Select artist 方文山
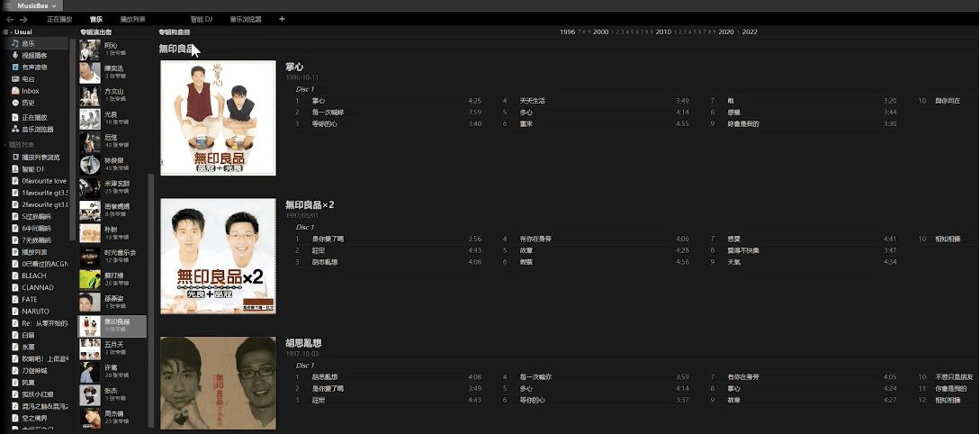Image resolution: width=980 pixels, height=434 pixels. tap(112, 95)
